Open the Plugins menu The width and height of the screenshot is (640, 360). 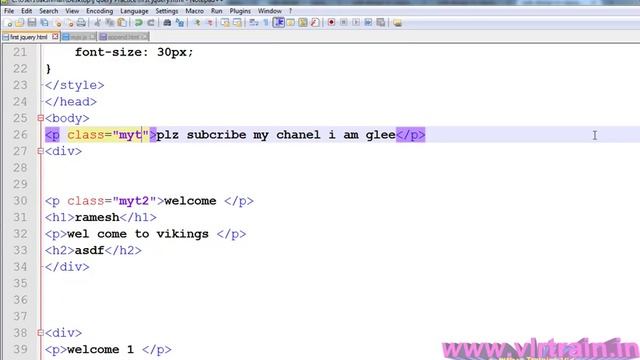[x=240, y=11]
